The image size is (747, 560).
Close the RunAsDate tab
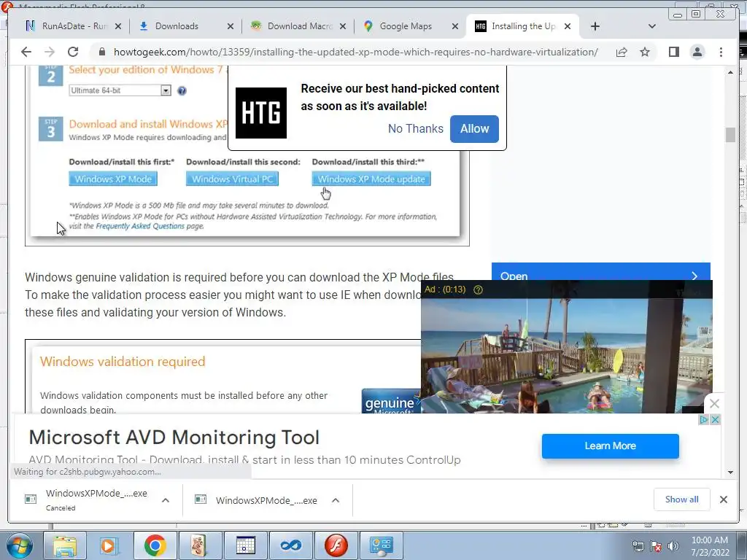tap(118, 26)
